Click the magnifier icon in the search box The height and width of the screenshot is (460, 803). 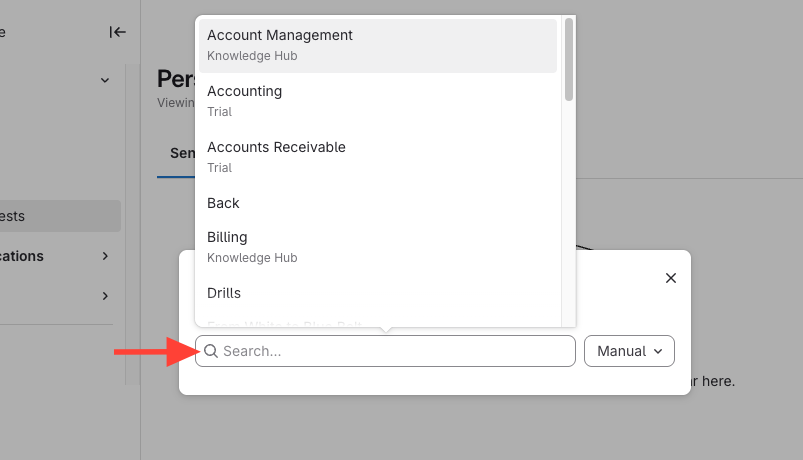[211, 351]
